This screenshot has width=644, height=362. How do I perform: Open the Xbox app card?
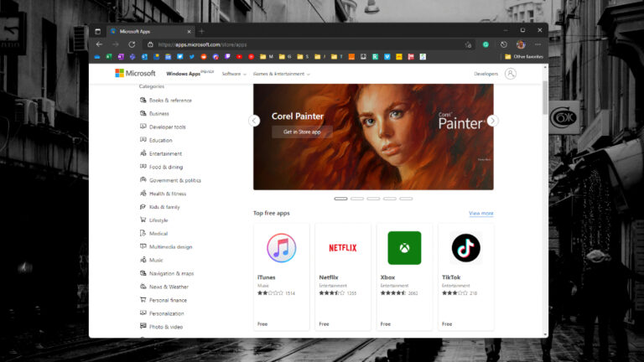tap(404, 277)
